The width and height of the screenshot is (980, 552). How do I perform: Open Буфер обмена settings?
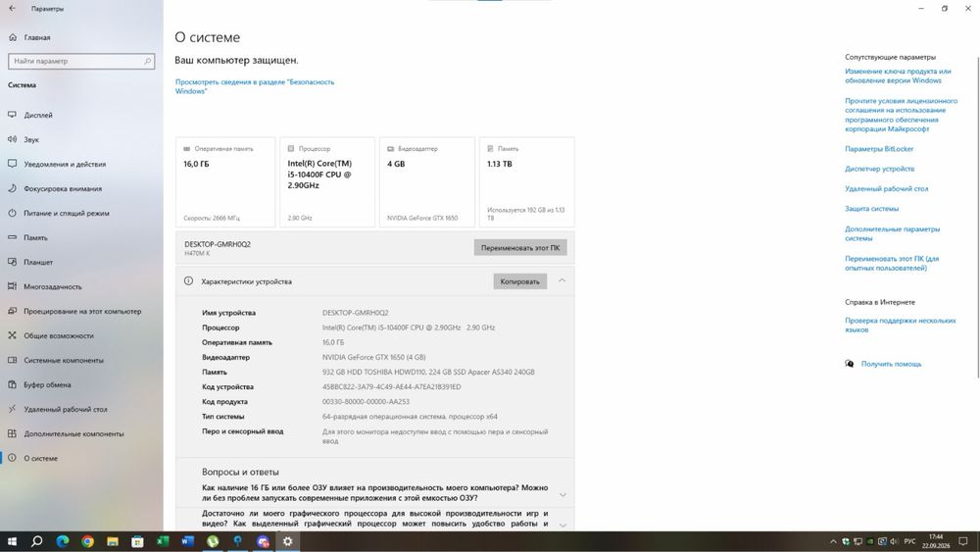click(x=47, y=384)
